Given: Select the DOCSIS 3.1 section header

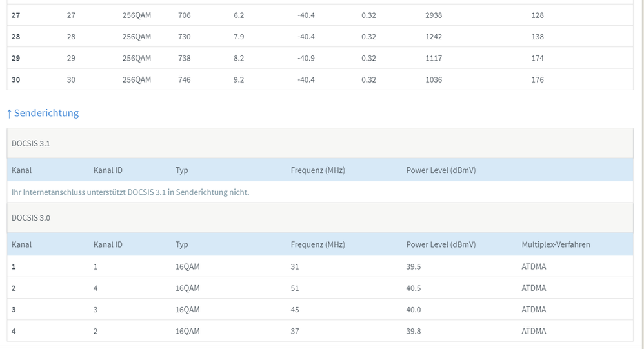Looking at the screenshot, I should 31,143.
